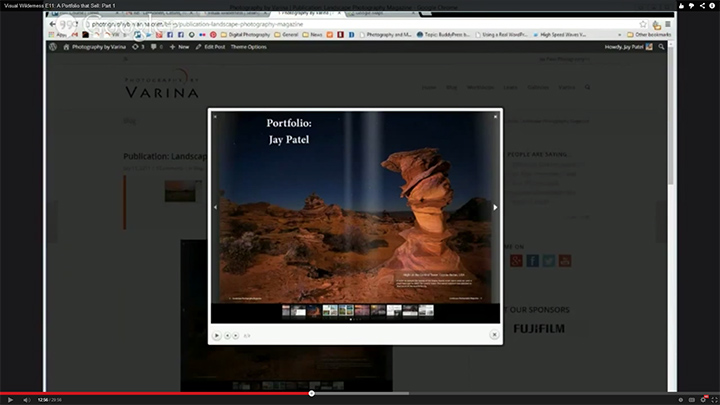
Task: Play the YouTube video
Action: (x=10, y=400)
